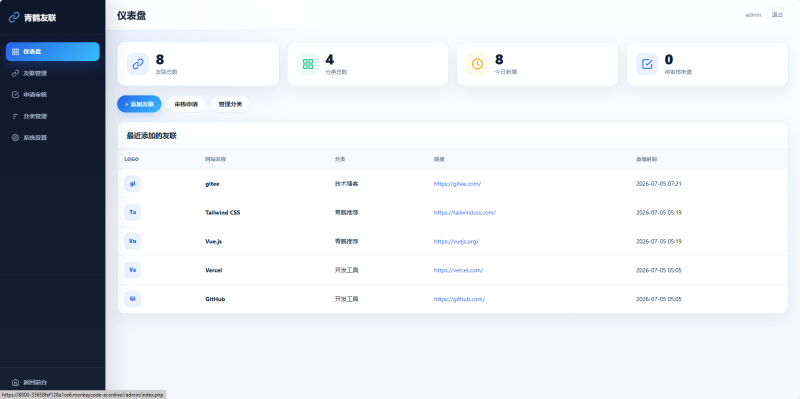
Task: Click the Vercel row logo thumbnail
Action: coord(133,270)
